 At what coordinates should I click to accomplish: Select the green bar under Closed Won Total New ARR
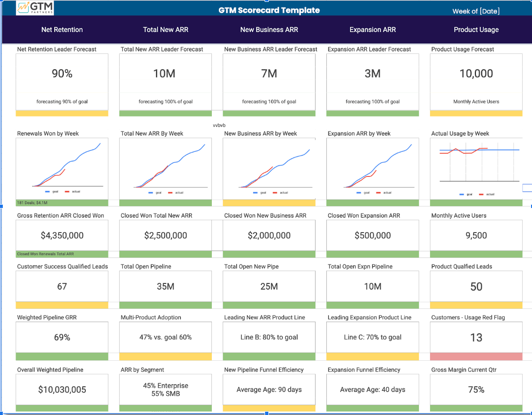point(165,254)
